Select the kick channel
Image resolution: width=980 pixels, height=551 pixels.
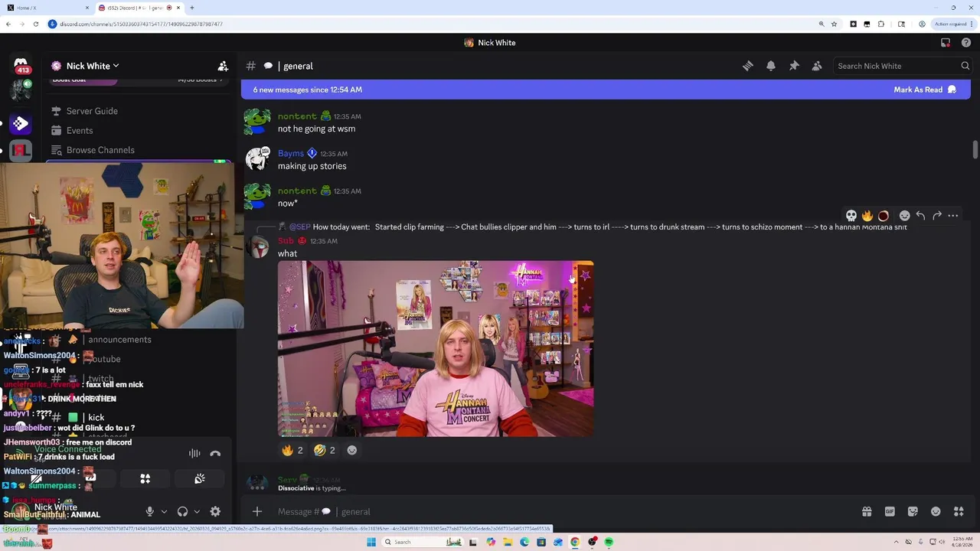pos(96,418)
